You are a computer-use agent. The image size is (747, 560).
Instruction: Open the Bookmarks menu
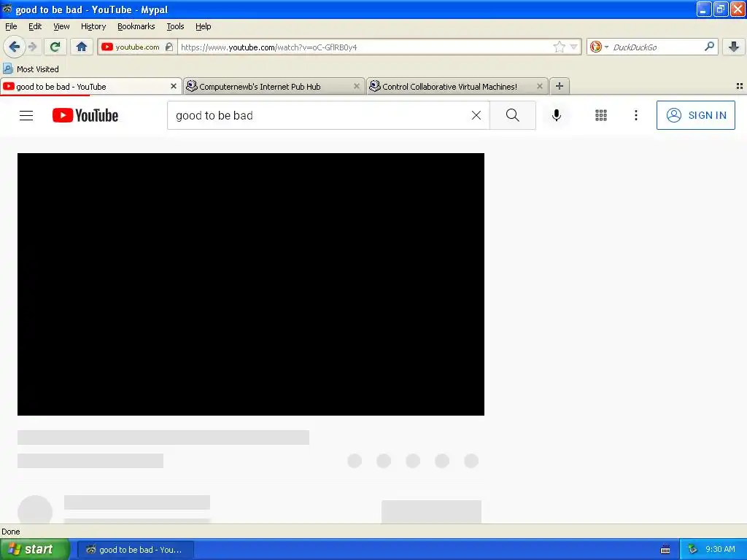(136, 27)
